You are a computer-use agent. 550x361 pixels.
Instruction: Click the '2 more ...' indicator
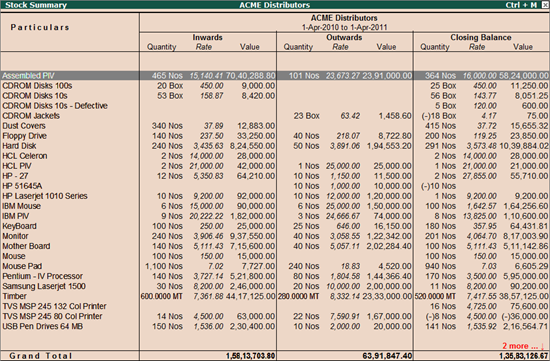[523, 346]
